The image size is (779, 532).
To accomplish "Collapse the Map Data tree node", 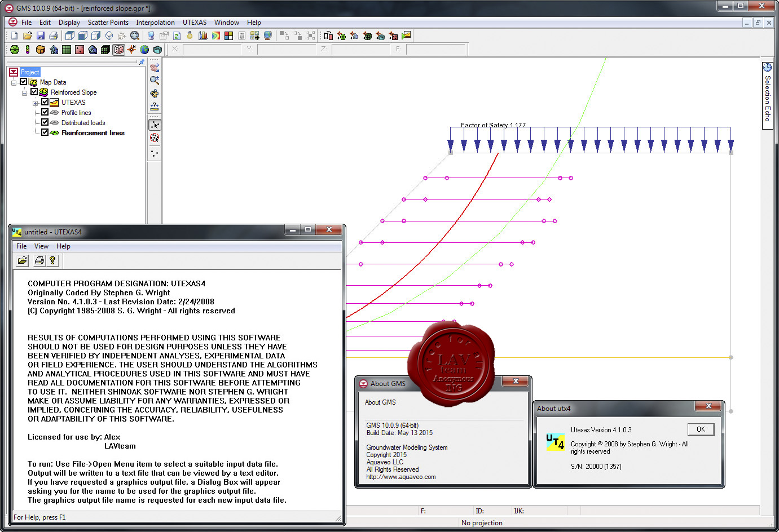I will pyautogui.click(x=14, y=82).
